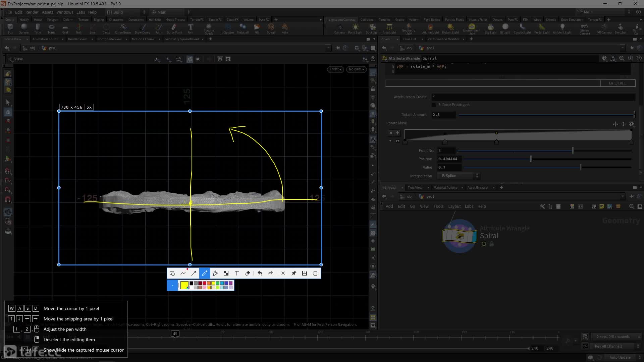Image resolution: width=644 pixels, height=362 pixels.
Task: Select the first middle ramp point marker
Action: [x=445, y=142]
